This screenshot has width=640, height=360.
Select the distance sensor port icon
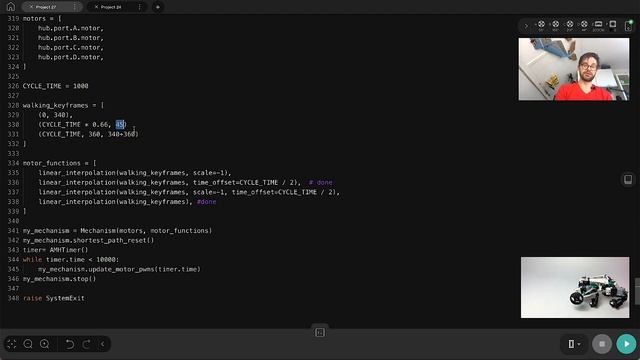[598, 25]
